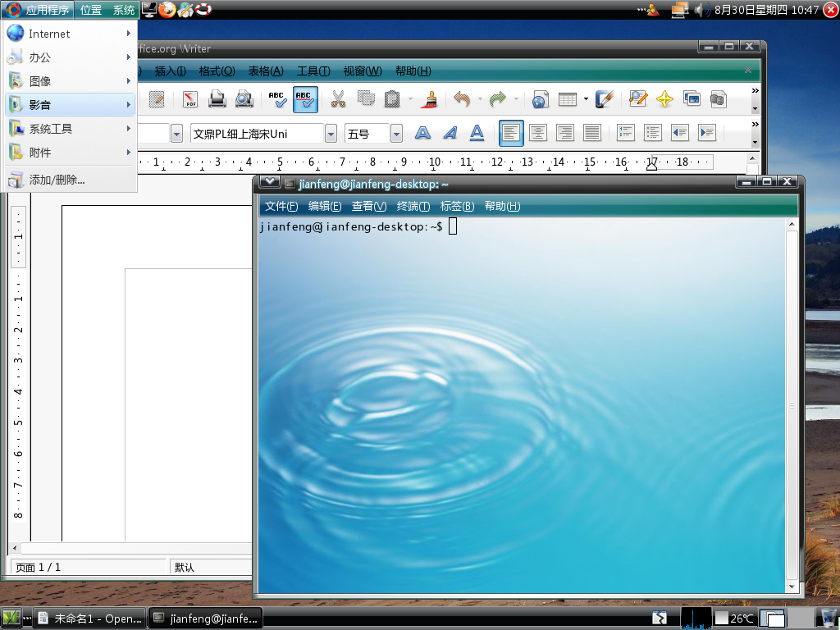Screen dimensions: 840x630
Task: Expand the Redo history dropdown arrow
Action: pyautogui.click(x=516, y=99)
